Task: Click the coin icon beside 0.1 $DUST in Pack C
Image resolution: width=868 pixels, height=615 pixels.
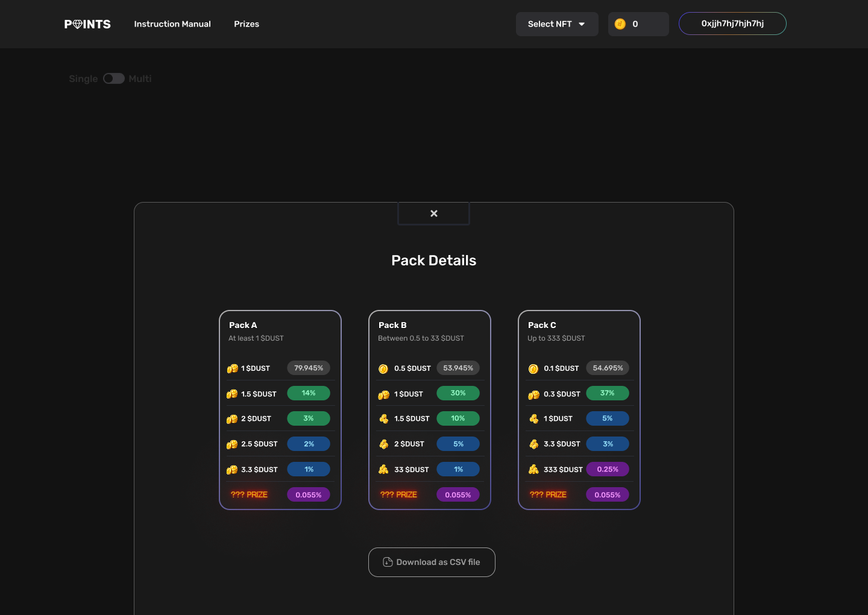Action: click(533, 368)
